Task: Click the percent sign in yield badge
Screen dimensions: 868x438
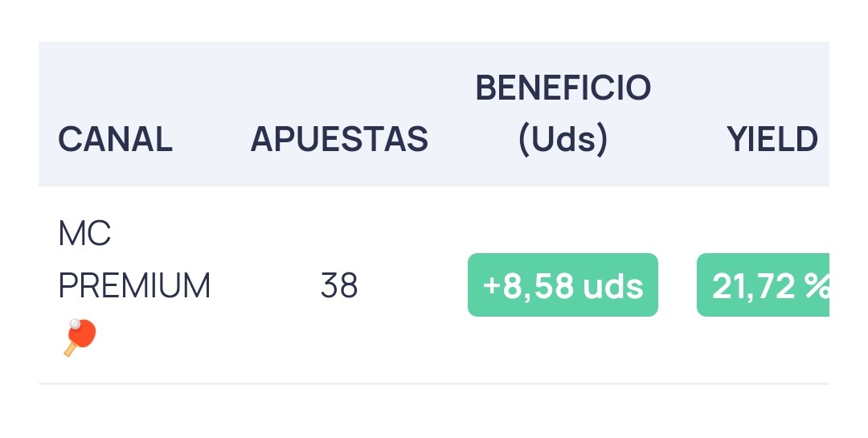Action: [817, 286]
